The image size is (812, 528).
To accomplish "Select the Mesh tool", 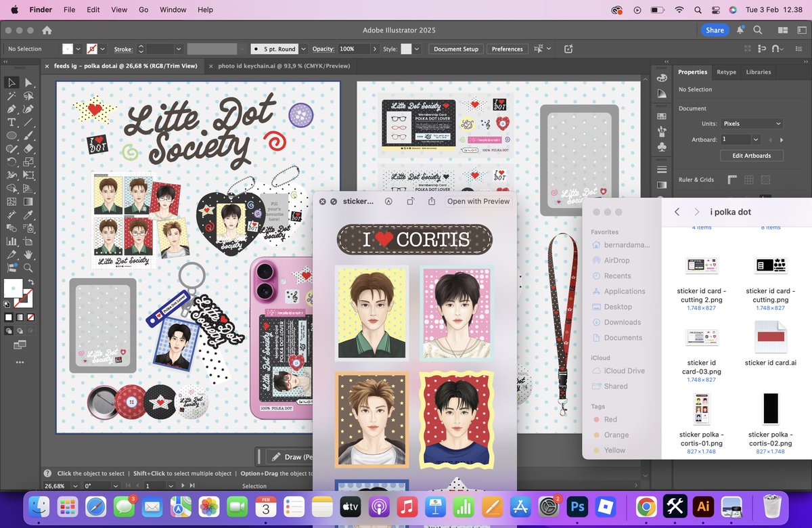I will tap(12, 201).
